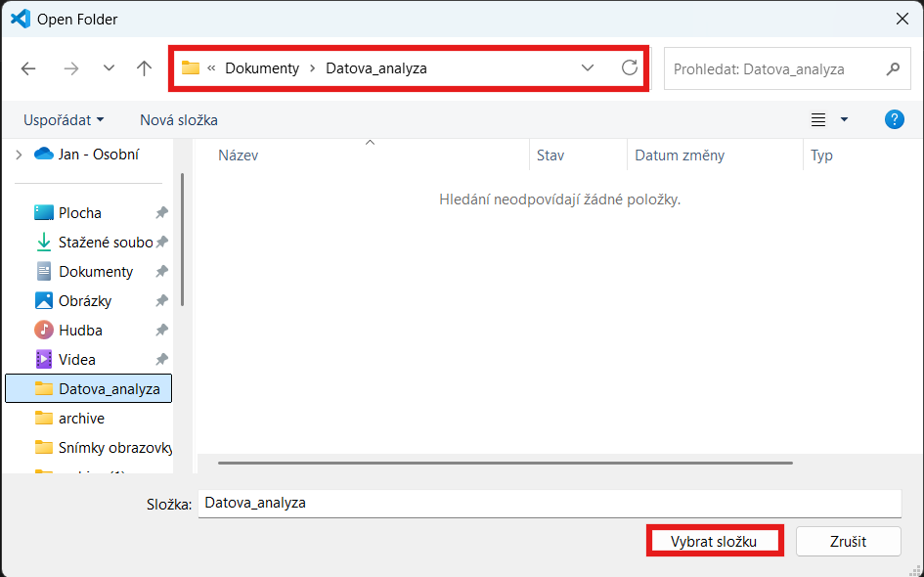Unpin Plocha using its pin icon
Screen dimensions: 924x577
click(x=161, y=213)
